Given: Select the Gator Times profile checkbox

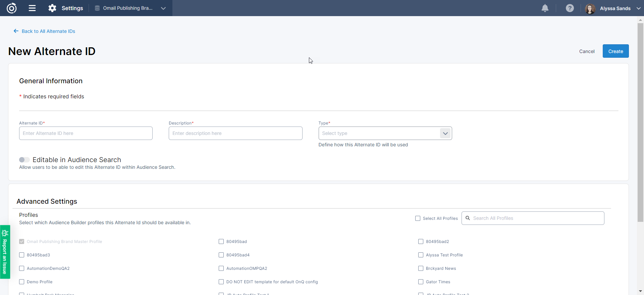Looking at the screenshot, I should tap(421, 282).
